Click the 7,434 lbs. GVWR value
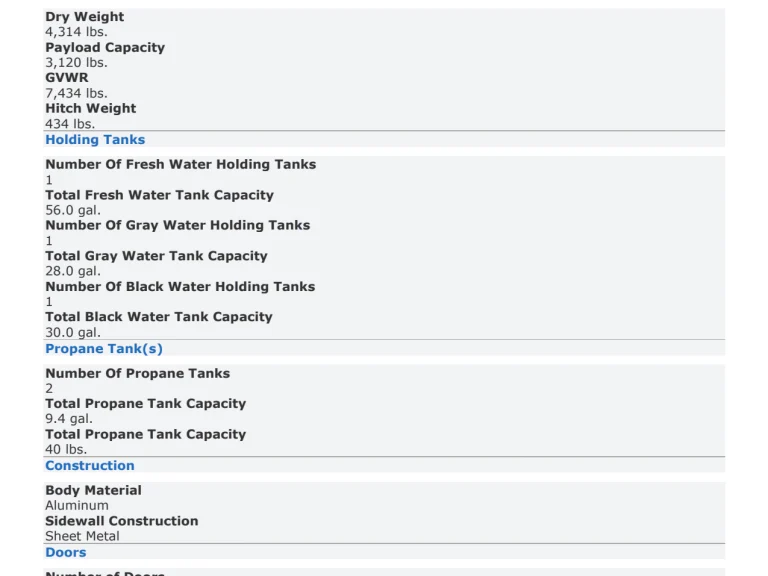This screenshot has width=768, height=576. tap(76, 93)
